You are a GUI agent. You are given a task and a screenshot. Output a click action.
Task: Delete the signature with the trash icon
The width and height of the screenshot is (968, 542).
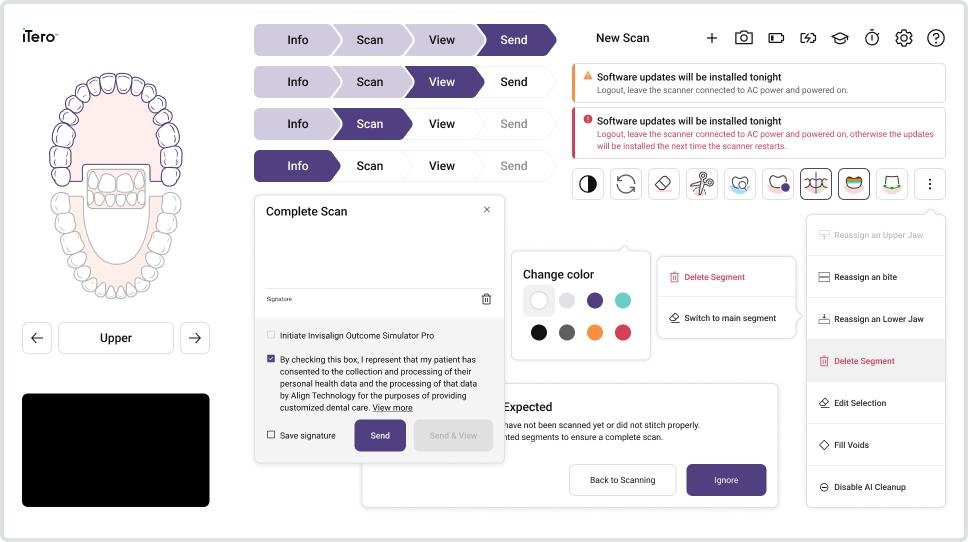coord(486,299)
